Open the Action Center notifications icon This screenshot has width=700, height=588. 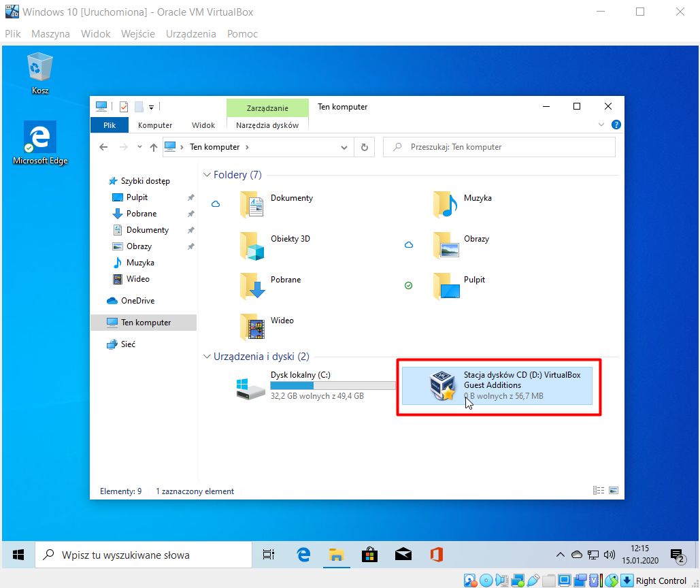pyautogui.click(x=678, y=555)
